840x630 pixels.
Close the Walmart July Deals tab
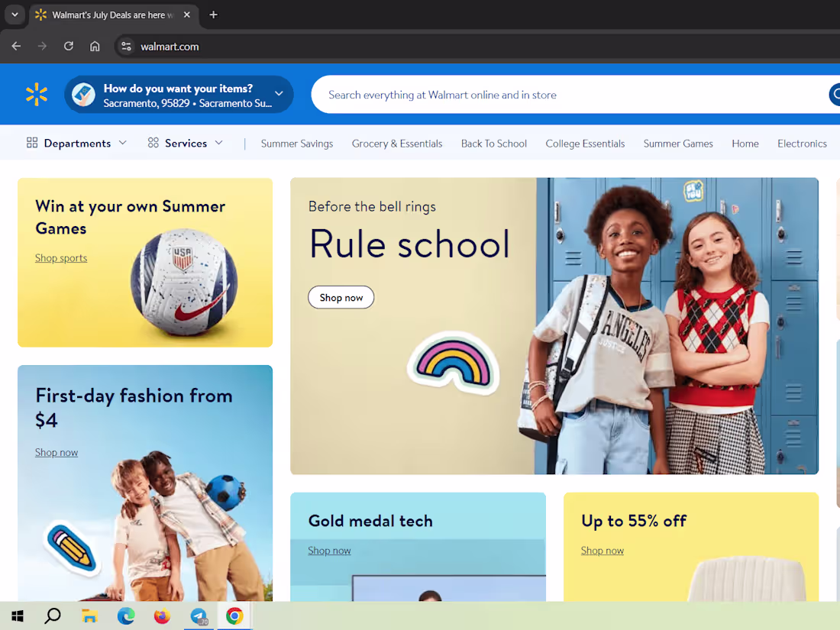(186, 15)
